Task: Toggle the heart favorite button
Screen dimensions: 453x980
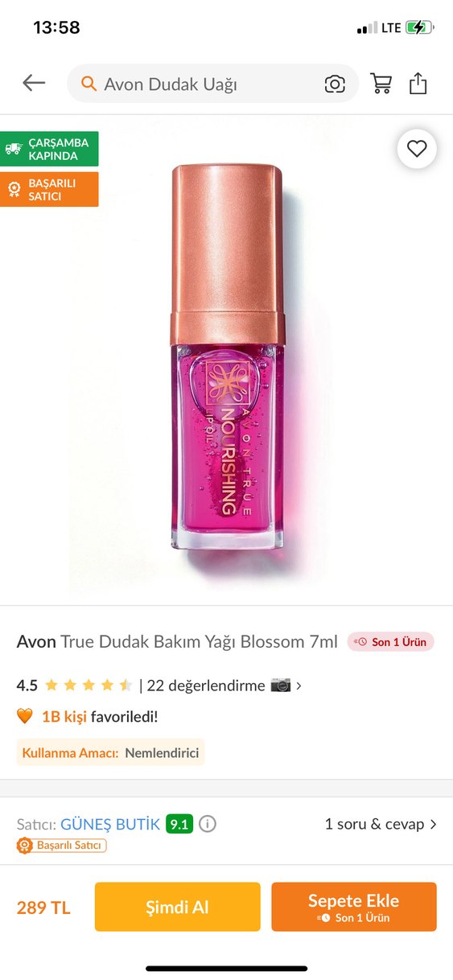Action: coord(417,148)
